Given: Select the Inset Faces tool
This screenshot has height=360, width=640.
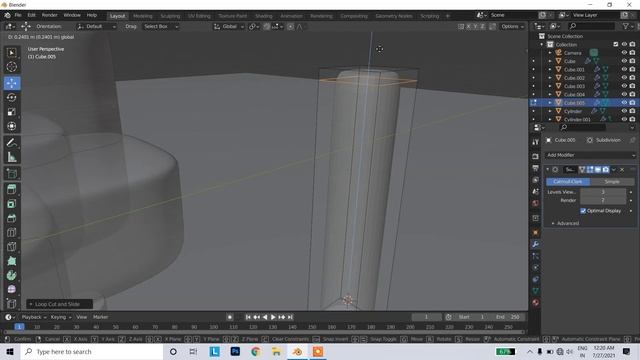Looking at the screenshot, I should [x=11, y=204].
